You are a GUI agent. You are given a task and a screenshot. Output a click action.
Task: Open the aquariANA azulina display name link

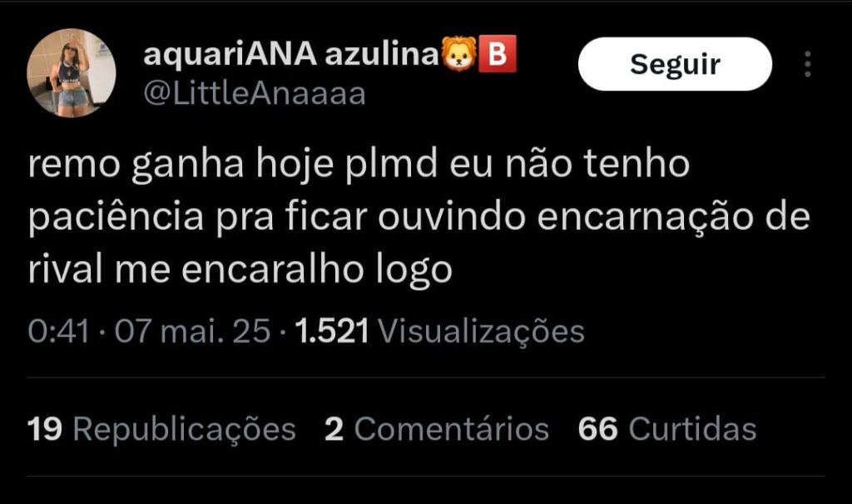[x=290, y=54]
